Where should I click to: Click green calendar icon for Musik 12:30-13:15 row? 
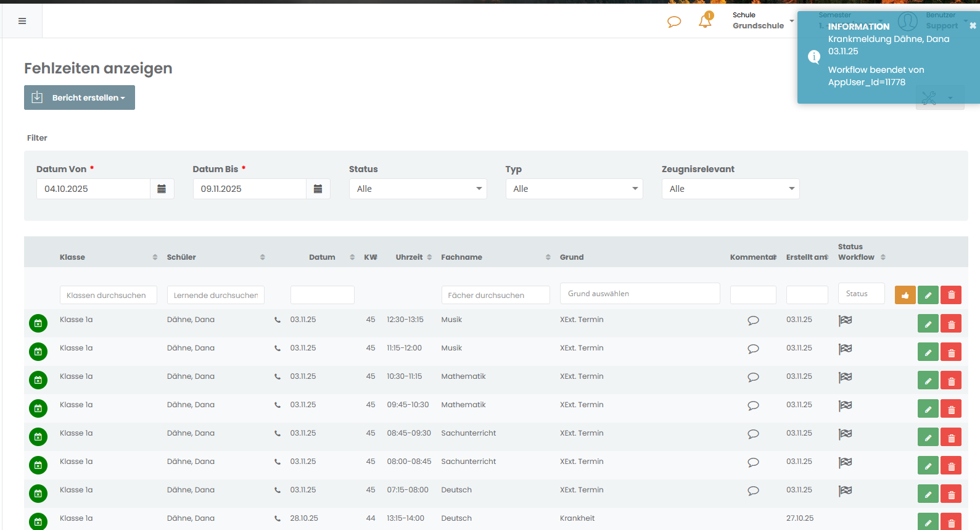pos(38,323)
